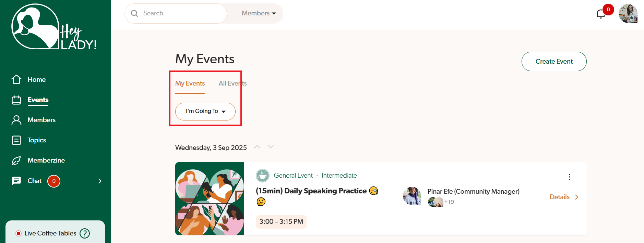The width and height of the screenshot is (644, 243).
Task: Click the Events calendar icon
Action: [x=16, y=100]
